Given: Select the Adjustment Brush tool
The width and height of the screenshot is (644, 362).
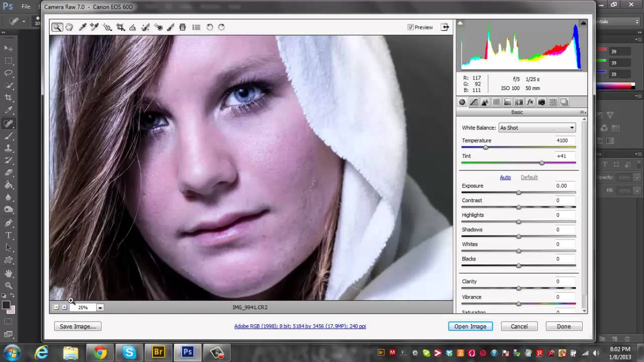Looking at the screenshot, I should pos(171,27).
